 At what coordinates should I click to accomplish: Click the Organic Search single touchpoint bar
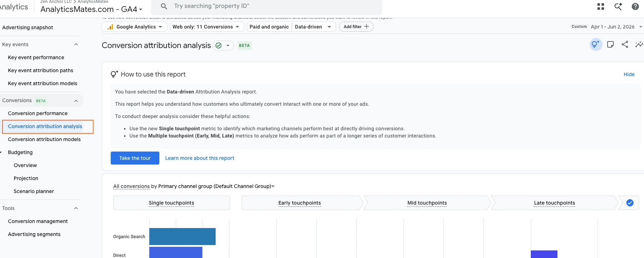182,236
